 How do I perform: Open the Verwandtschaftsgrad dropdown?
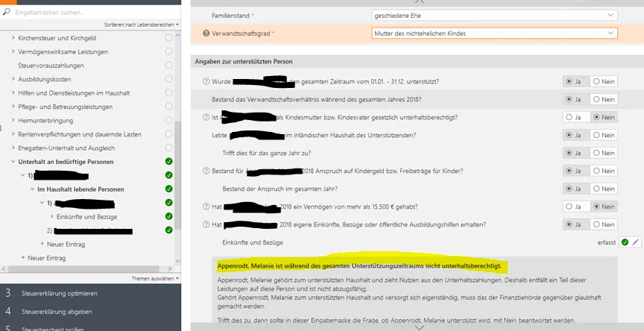494,34
